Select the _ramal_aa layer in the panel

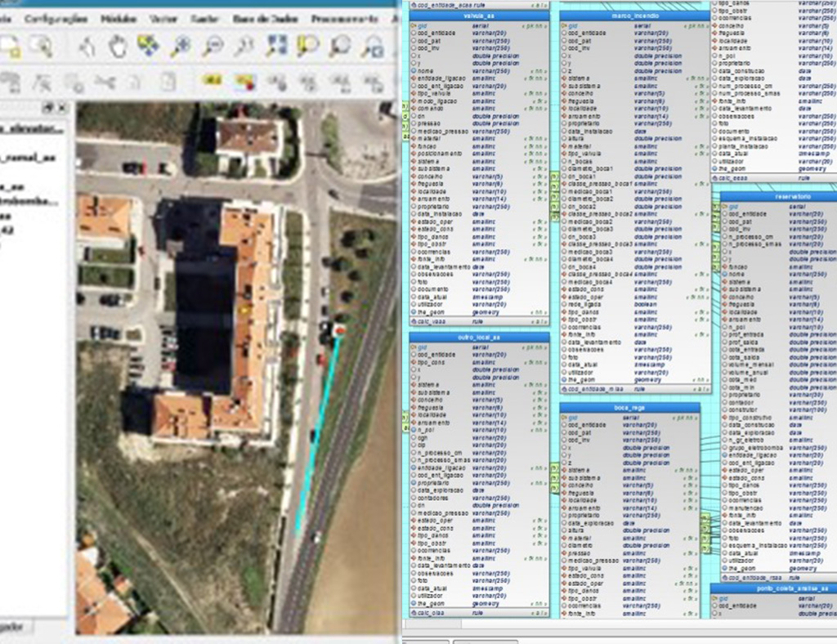[29, 158]
